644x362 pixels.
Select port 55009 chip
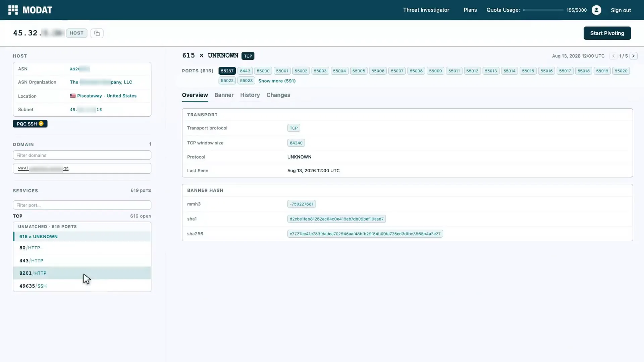click(435, 71)
